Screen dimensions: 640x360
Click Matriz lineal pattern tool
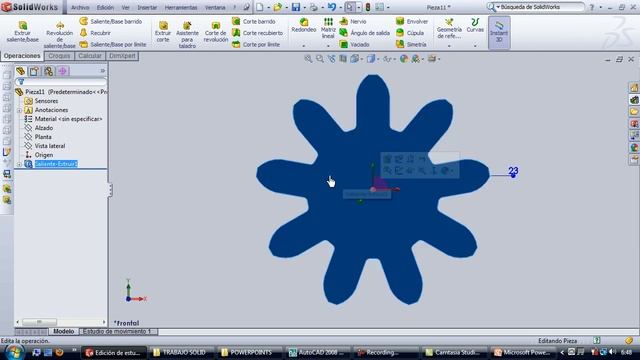coord(328,28)
